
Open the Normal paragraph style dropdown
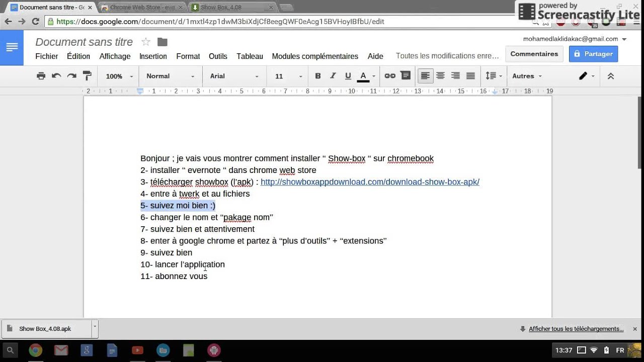point(170,76)
